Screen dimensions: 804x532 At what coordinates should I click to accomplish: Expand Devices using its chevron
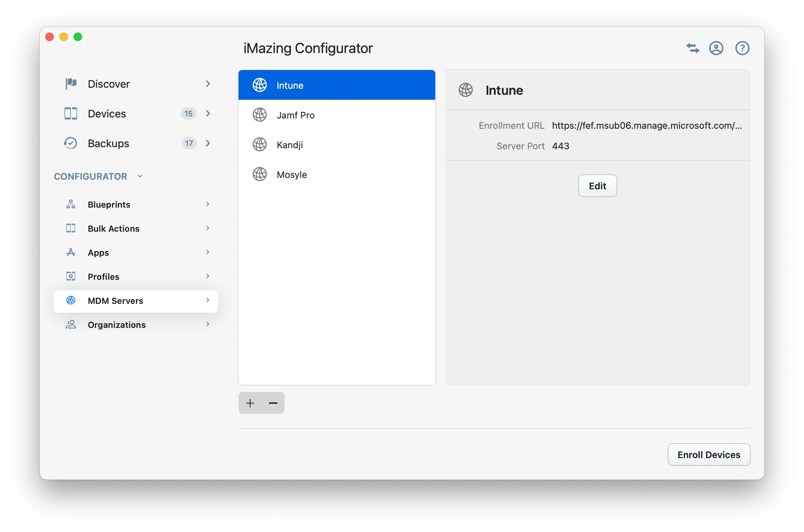(208, 114)
